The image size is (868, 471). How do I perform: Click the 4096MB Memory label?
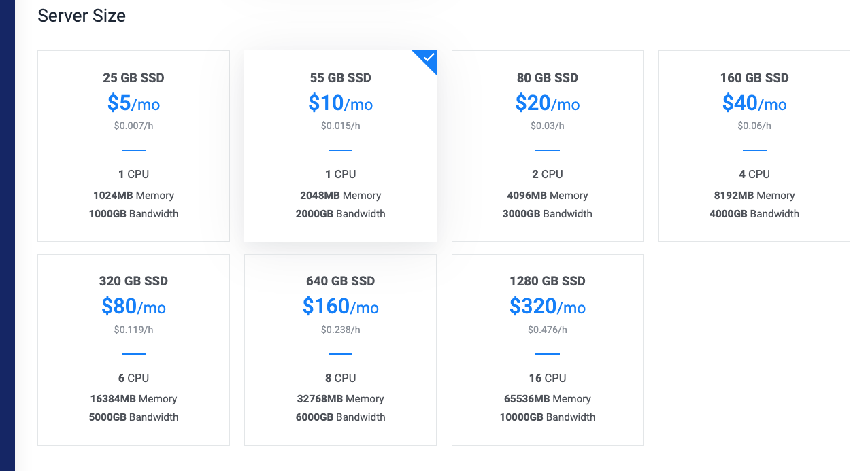[x=547, y=196]
